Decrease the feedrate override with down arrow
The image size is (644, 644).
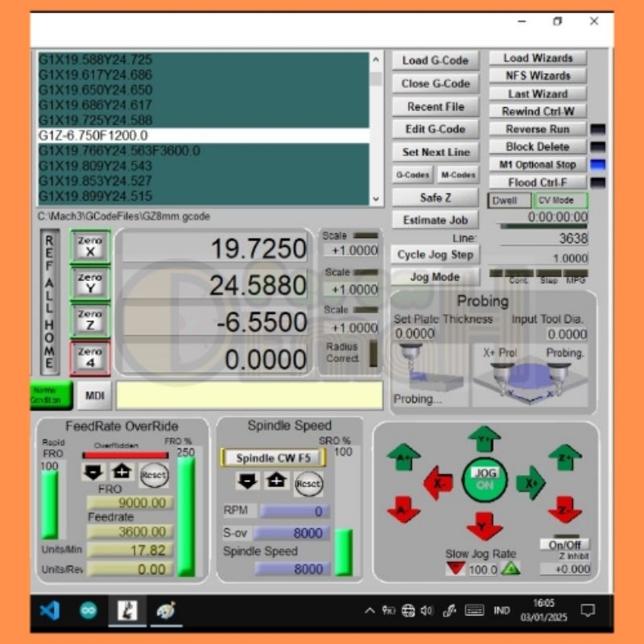94,473
